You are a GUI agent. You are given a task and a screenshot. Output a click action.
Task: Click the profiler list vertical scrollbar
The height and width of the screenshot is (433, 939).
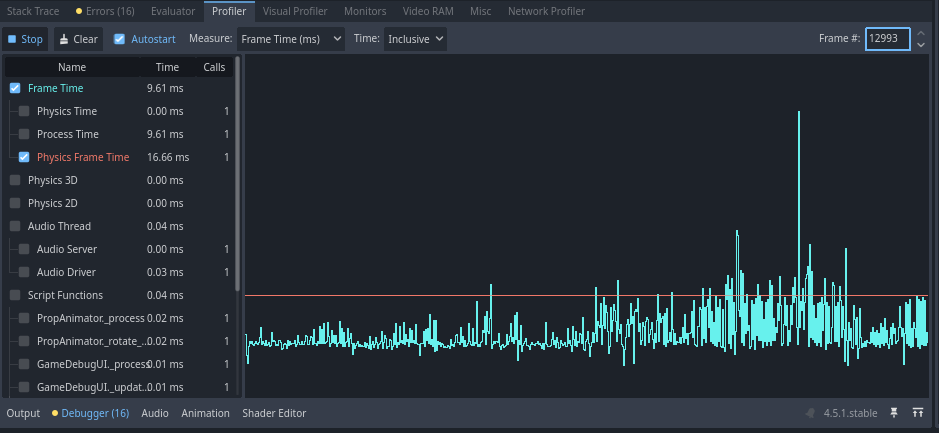pos(237,180)
